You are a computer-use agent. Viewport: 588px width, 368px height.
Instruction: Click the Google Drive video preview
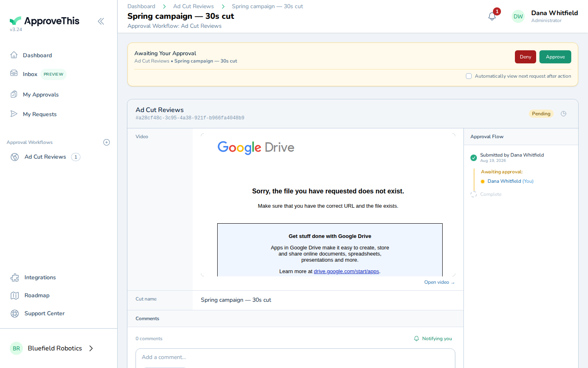point(328,205)
